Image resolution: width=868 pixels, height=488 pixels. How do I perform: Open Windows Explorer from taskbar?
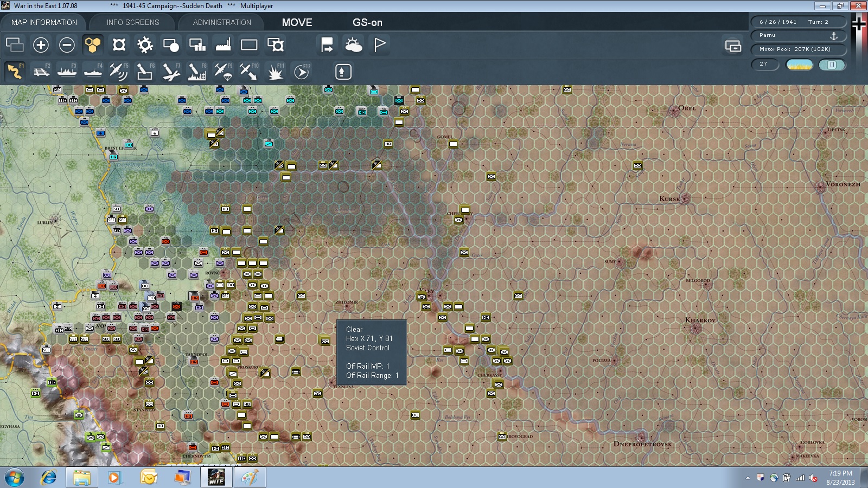(x=82, y=478)
